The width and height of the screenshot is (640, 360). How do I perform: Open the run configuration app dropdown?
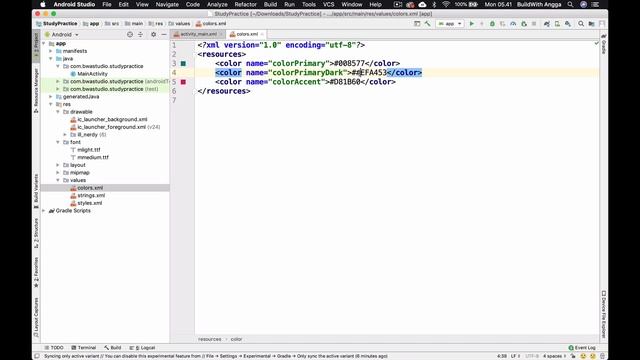point(449,24)
